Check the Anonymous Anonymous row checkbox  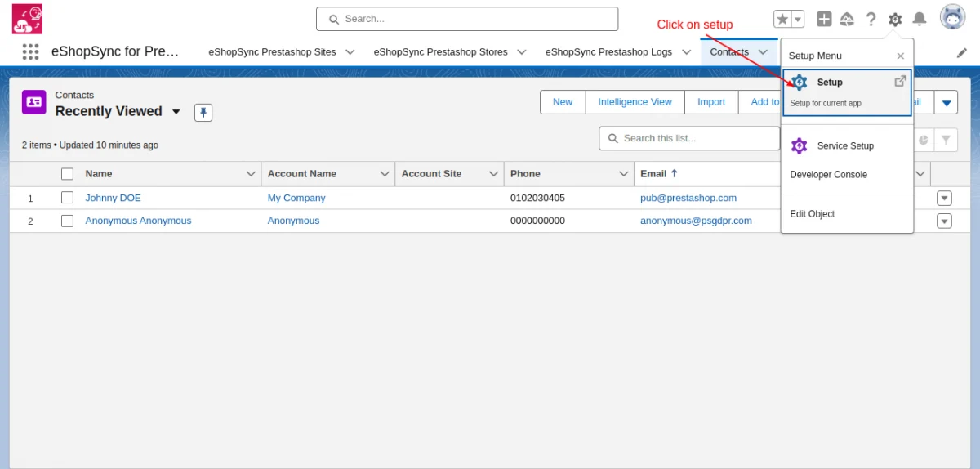coord(67,221)
